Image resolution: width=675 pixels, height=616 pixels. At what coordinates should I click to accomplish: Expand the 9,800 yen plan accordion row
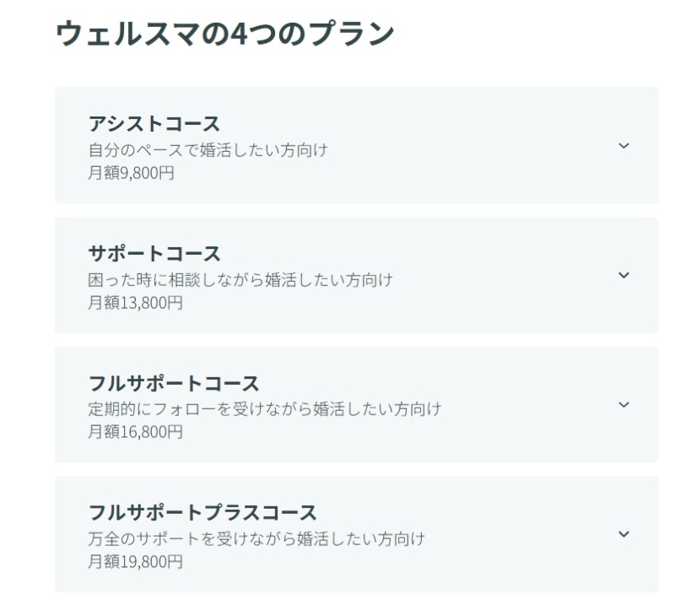tap(356, 145)
